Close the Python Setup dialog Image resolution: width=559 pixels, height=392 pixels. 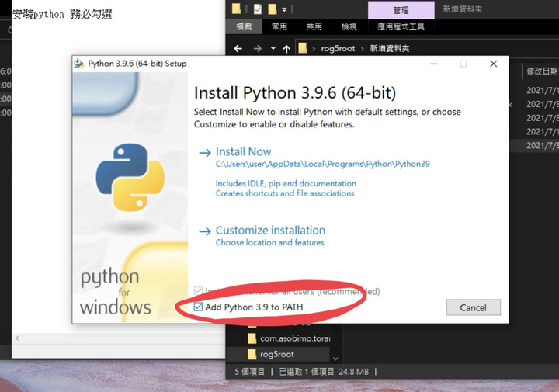click(x=494, y=64)
